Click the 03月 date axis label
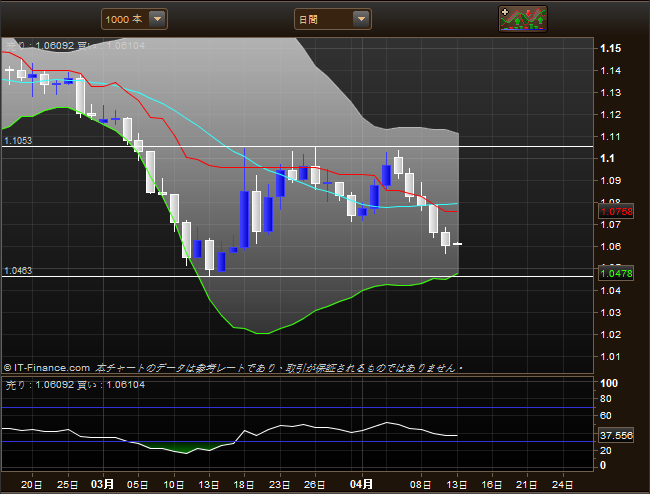The height and width of the screenshot is (494, 650). (102, 484)
